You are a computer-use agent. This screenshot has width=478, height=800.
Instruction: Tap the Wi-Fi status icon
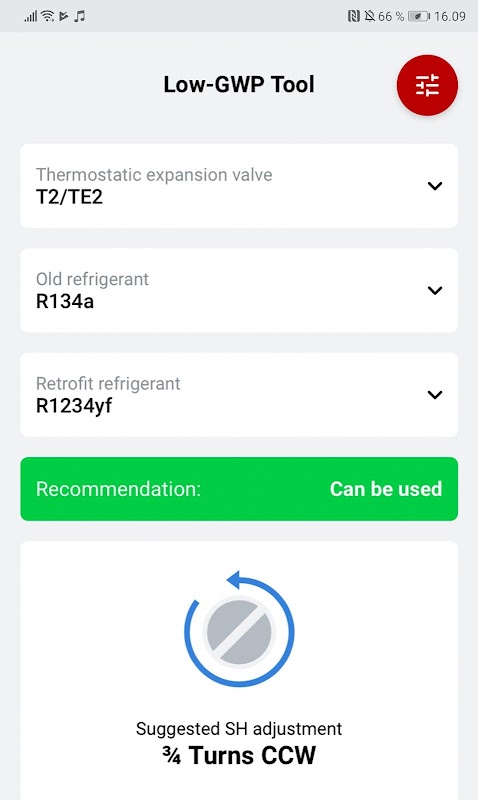[x=47, y=16]
